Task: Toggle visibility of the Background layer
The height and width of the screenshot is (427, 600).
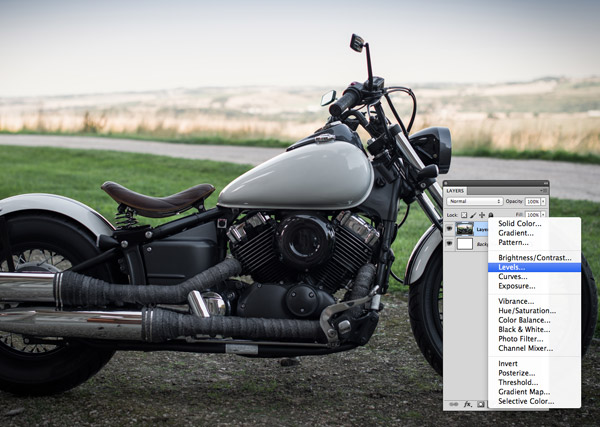Action: (450, 244)
